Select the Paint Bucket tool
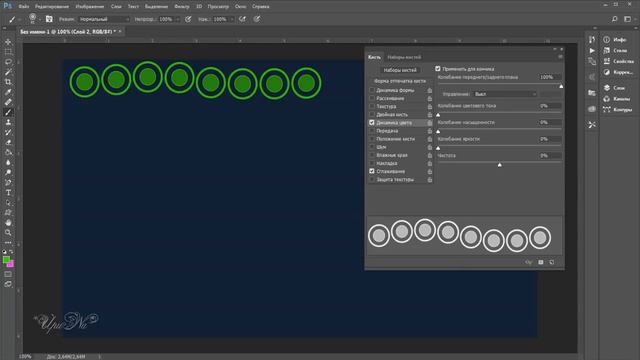 pyautogui.click(x=8, y=152)
